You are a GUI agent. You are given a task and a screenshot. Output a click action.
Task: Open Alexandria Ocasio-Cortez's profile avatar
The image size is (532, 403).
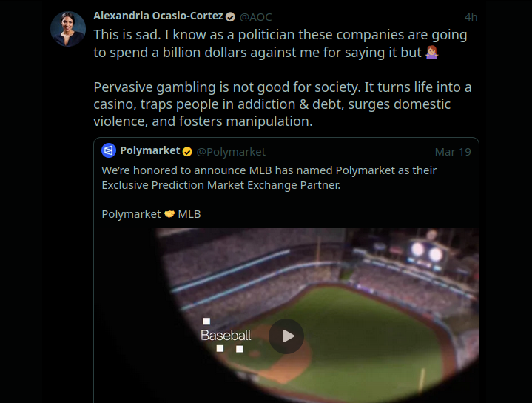pos(68,29)
